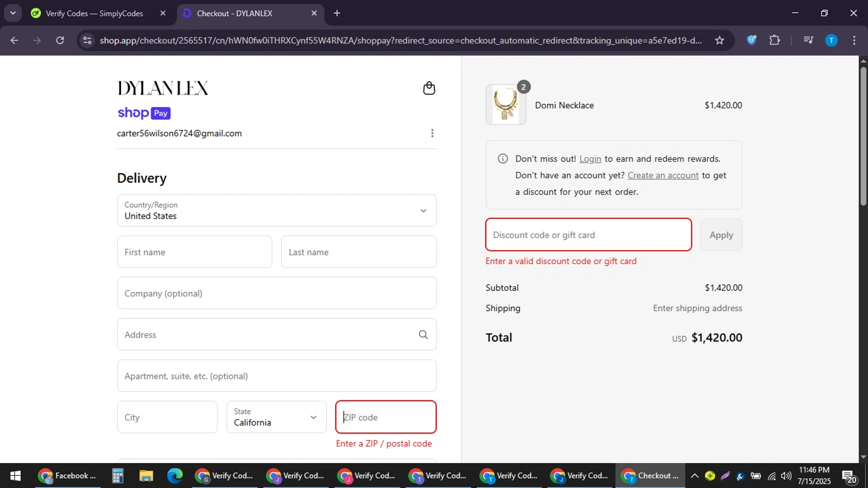This screenshot has width=868, height=488.
Task: Click the info icon in rewards notice
Action: 503,159
